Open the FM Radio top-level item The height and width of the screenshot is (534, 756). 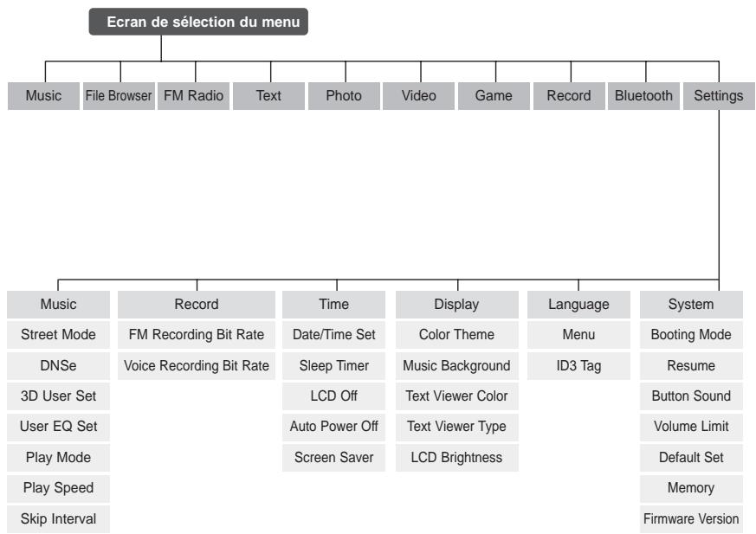(x=193, y=96)
